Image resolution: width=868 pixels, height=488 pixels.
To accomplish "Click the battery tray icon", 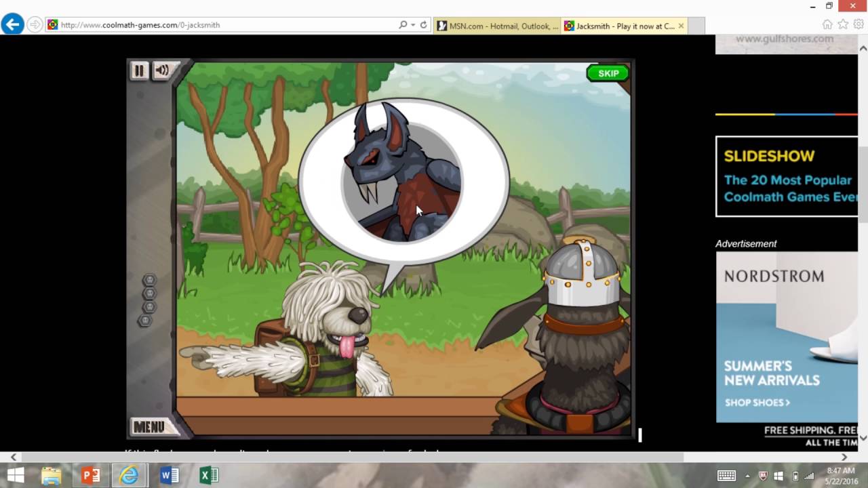I will point(795,476).
